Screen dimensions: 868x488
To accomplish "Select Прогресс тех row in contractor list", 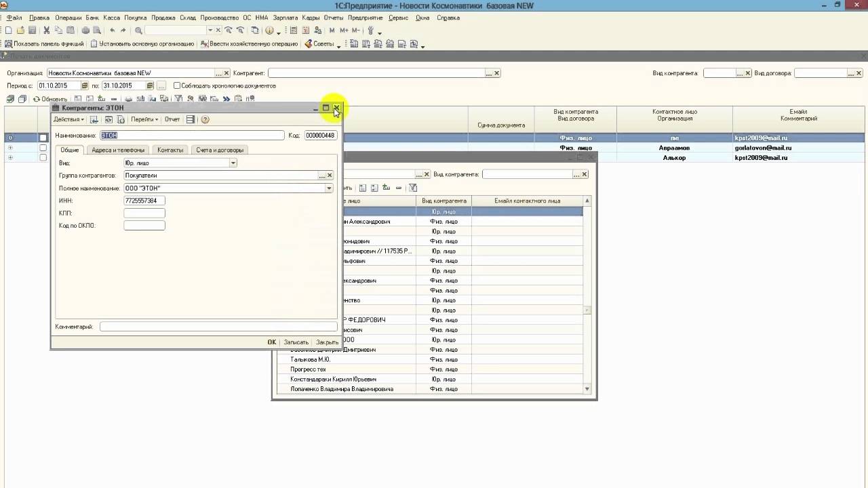I will [430, 369].
